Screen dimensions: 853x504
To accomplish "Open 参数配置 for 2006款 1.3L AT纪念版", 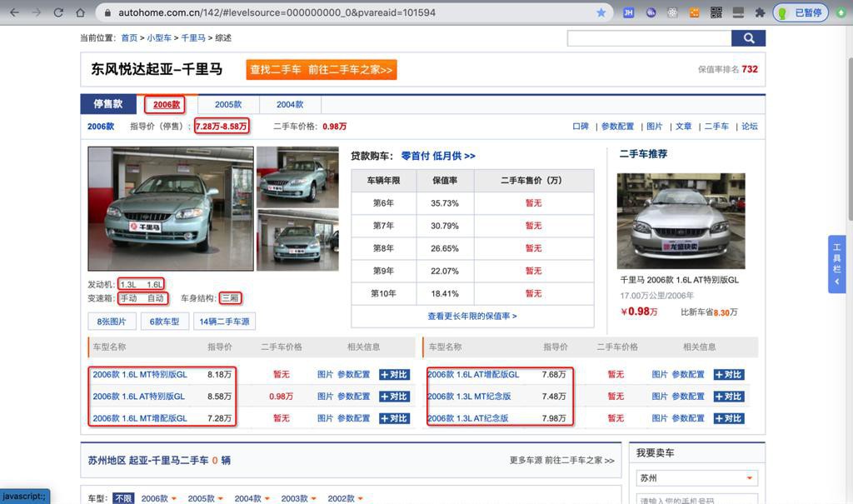I will pyautogui.click(x=687, y=418).
